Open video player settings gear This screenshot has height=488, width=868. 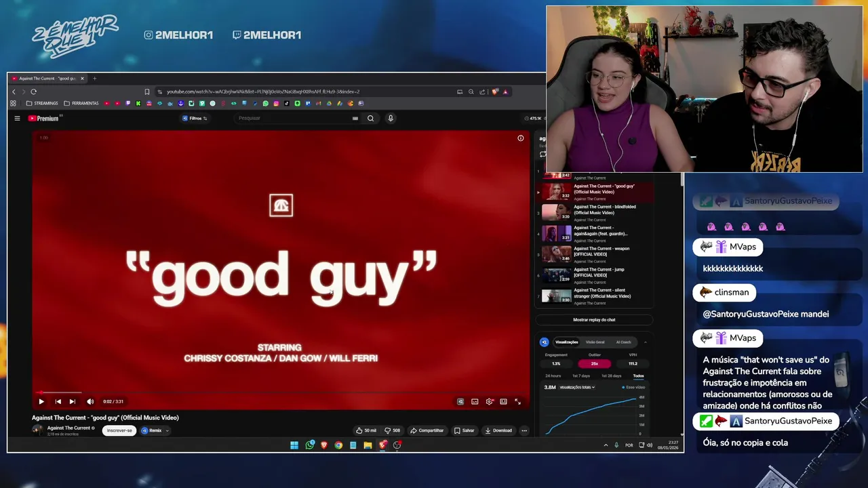tap(490, 401)
